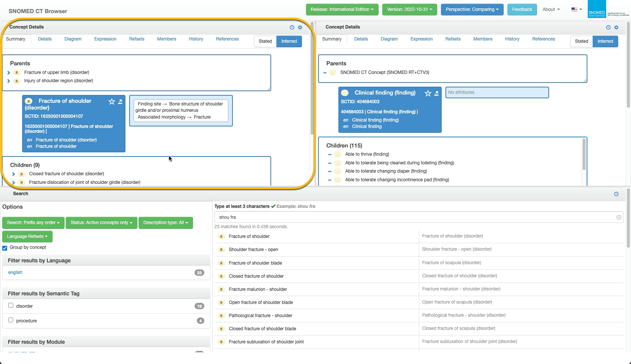Image resolution: width=631 pixels, height=364 pixels.
Task: Open the About menu dropdown
Action: coord(551,9)
